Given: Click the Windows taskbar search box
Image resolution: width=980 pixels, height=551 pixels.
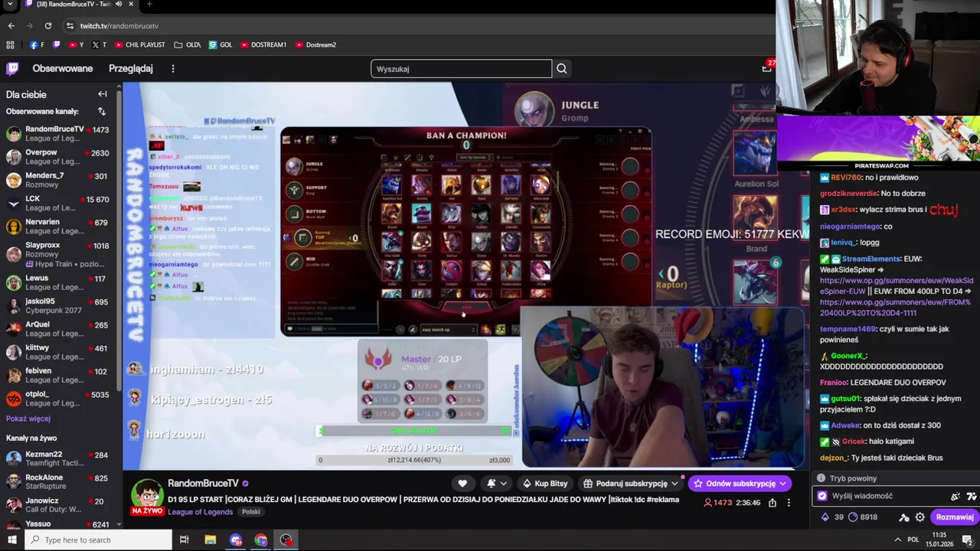Looking at the screenshot, I should [x=98, y=540].
